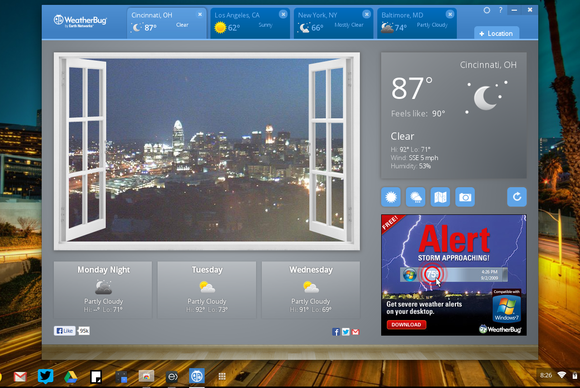
Task: Show the forecast cloud icon view
Action: pyautogui.click(x=415, y=197)
